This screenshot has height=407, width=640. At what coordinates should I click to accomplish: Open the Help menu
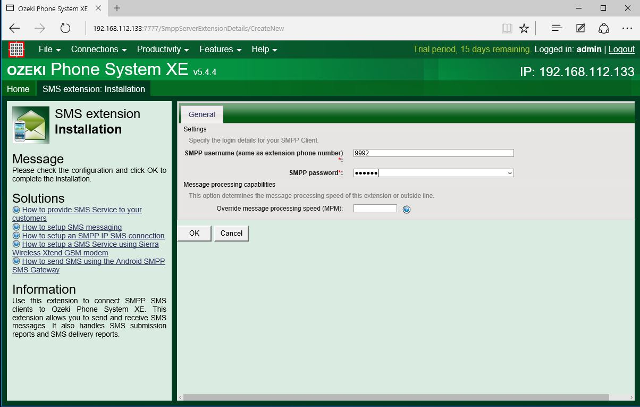click(264, 49)
